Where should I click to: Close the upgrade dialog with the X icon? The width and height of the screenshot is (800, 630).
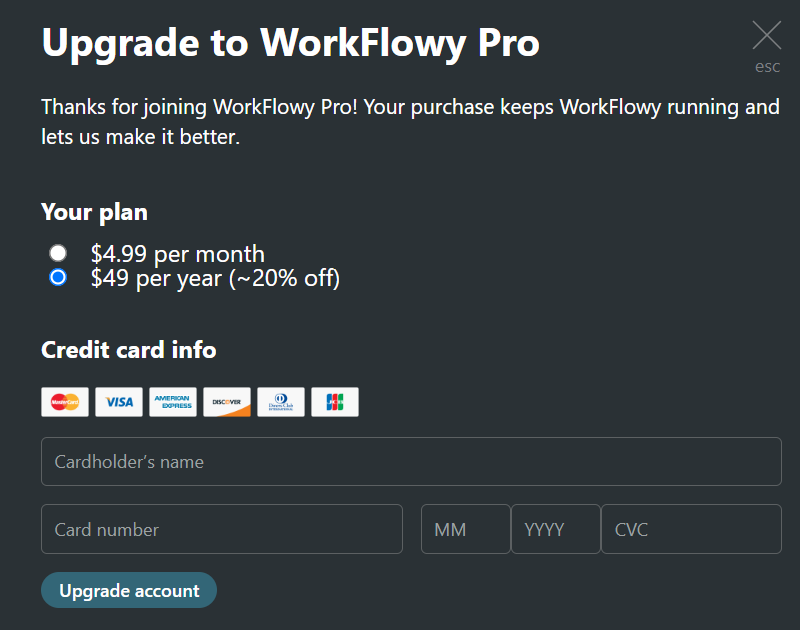767,36
